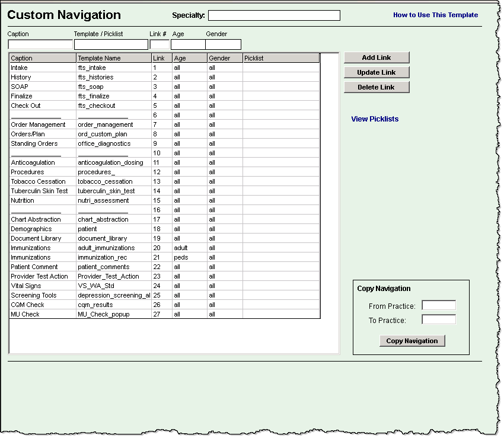Viewport: 504px width, 438px height.
Task: Click the cqm_results template cell
Action: (114, 305)
